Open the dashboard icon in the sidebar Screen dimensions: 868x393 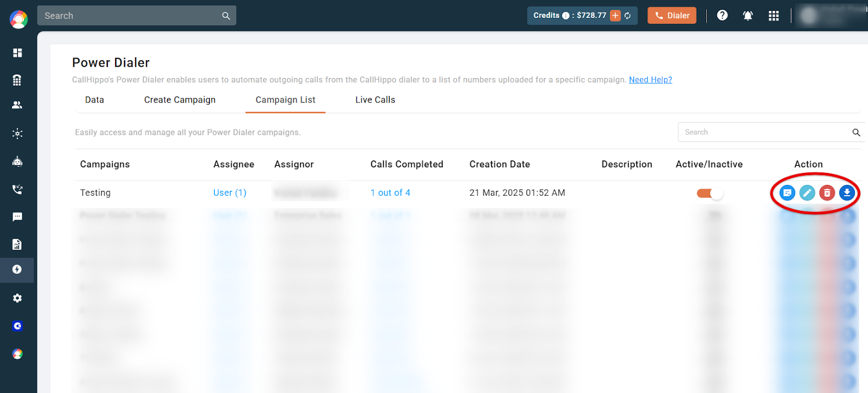17,53
